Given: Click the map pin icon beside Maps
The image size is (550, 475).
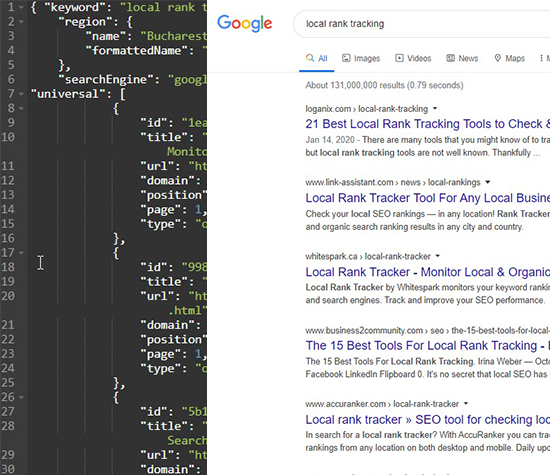Looking at the screenshot, I should pyautogui.click(x=497, y=58).
